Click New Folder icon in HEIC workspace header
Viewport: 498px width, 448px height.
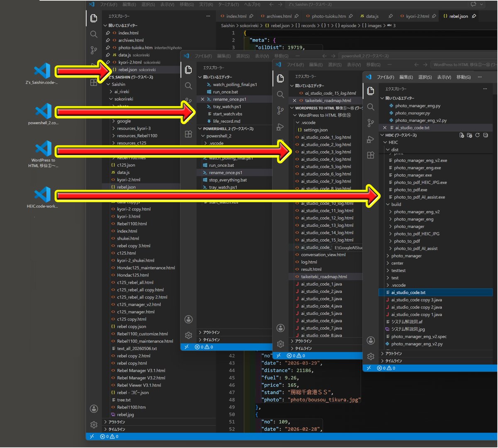tap(469, 135)
